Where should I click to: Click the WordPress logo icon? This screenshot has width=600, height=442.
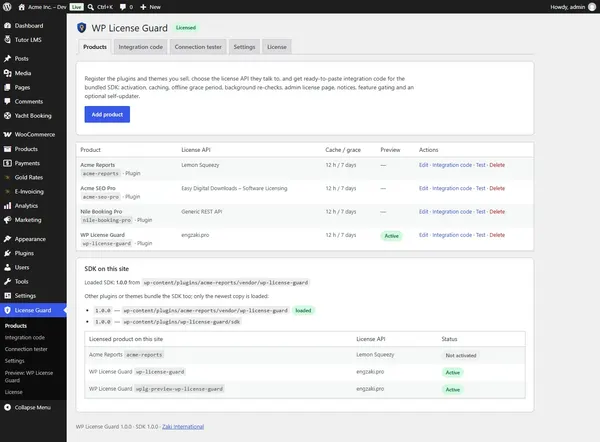click(x=7, y=7)
